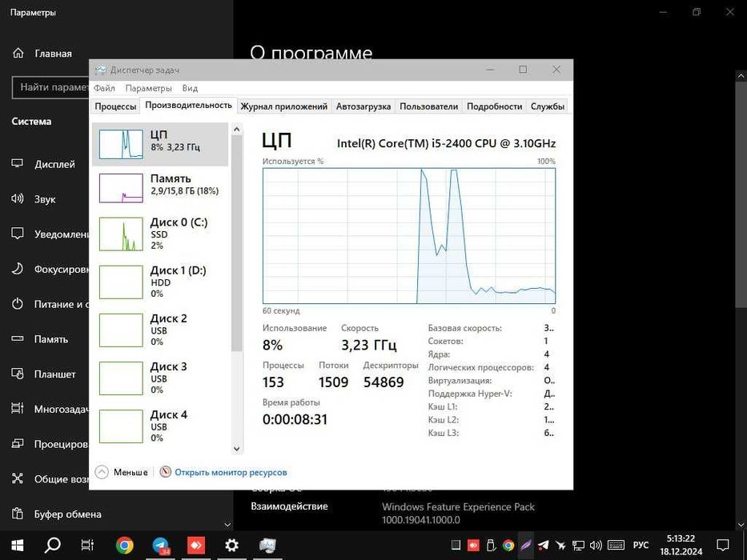Viewport: 747px width, 560px height.
Task: Select Диск 0 (C:) SSD entry
Action: click(159, 234)
